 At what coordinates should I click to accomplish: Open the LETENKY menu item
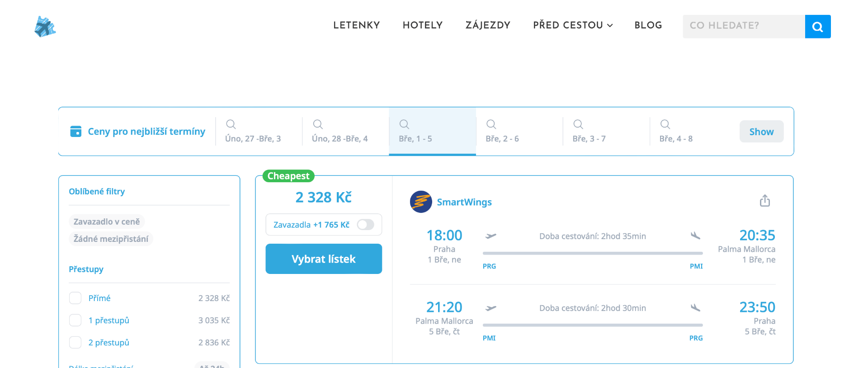[x=356, y=25]
